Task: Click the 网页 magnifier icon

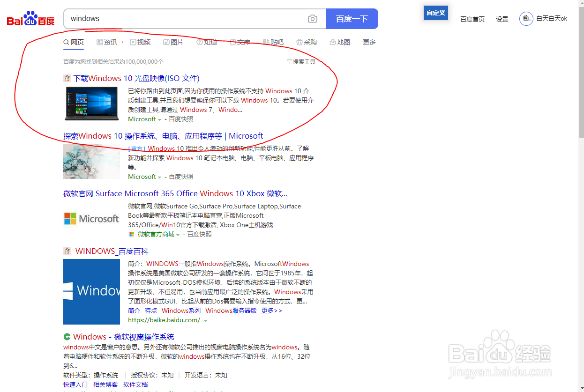Action: 66,42
